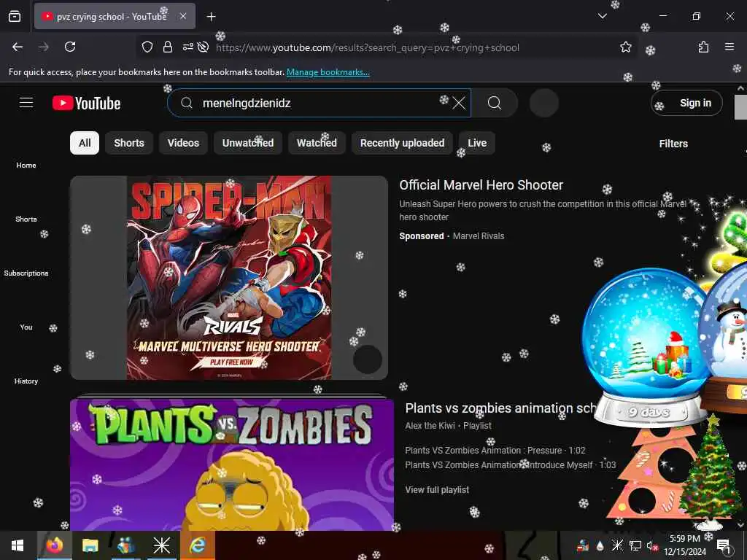Select the Unwatched filter chip
The height and width of the screenshot is (560, 747).
pyautogui.click(x=248, y=143)
